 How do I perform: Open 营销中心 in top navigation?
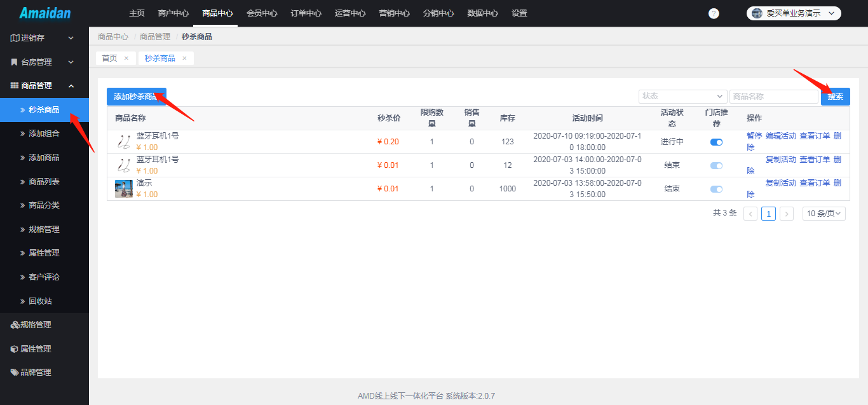click(x=394, y=13)
